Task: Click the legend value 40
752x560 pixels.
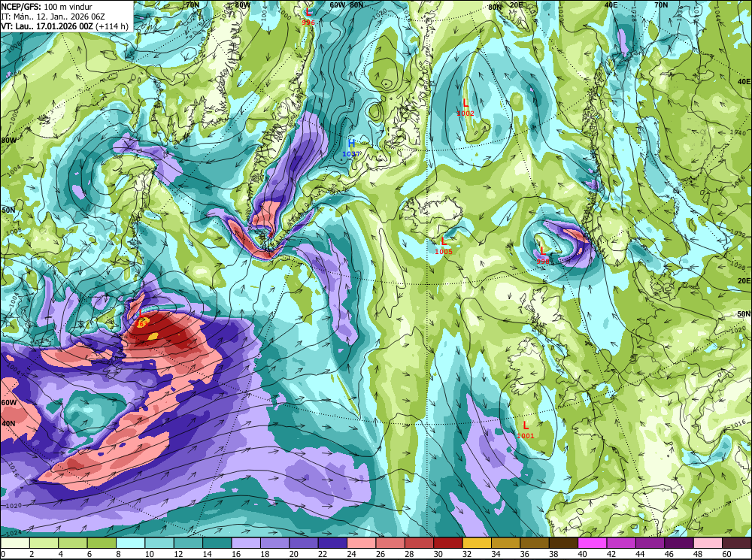Action: [582, 554]
